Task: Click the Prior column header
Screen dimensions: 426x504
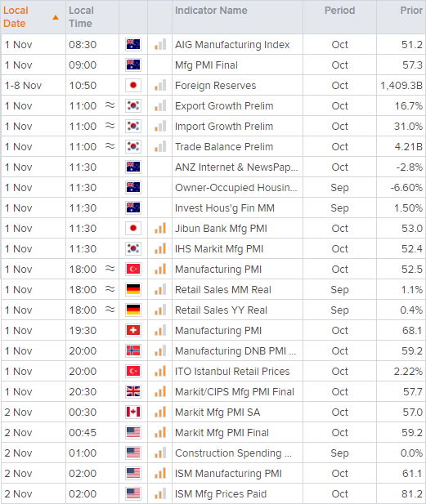Action: [411, 11]
